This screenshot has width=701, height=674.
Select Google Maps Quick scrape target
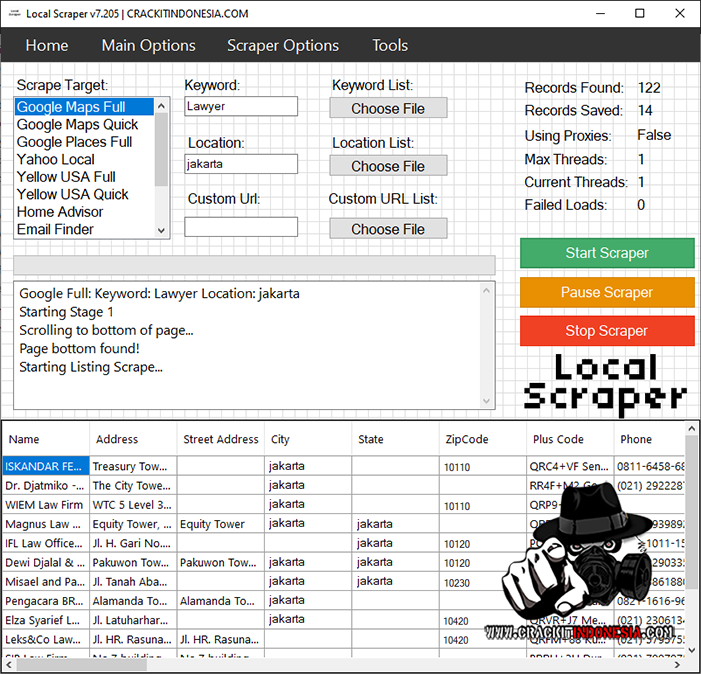78,125
